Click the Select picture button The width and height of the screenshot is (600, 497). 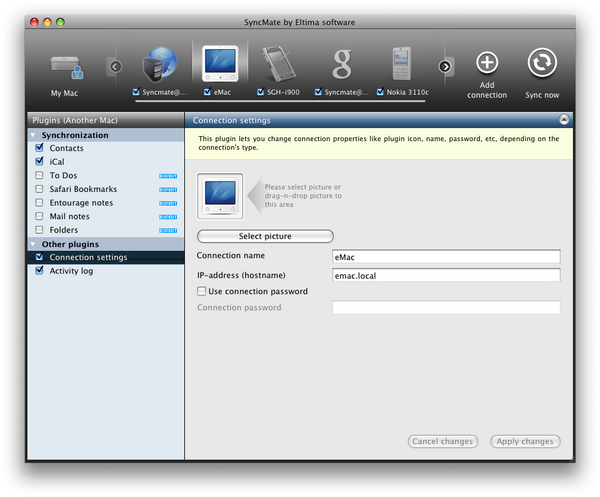tap(265, 236)
